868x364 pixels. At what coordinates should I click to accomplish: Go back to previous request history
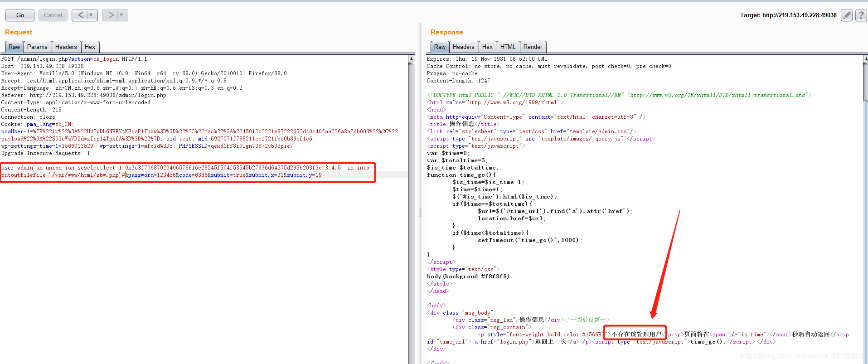point(80,15)
